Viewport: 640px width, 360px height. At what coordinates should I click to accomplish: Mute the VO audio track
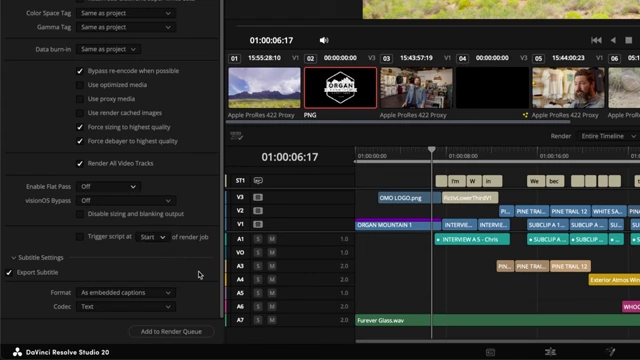[x=272, y=252]
